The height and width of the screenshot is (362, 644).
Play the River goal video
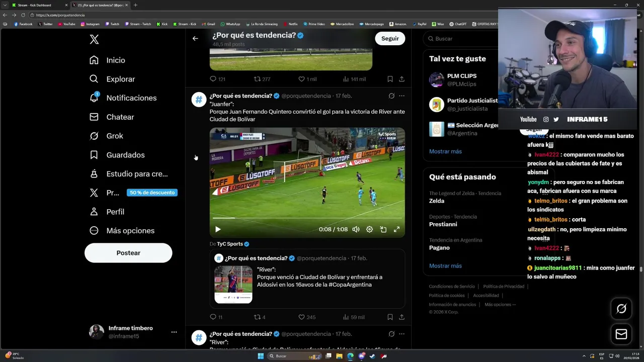coord(218,229)
